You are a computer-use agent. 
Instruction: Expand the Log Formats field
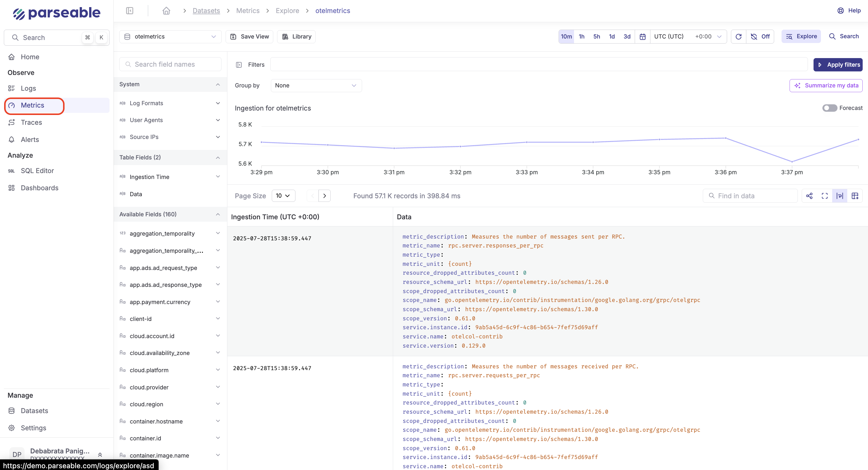tap(218, 103)
